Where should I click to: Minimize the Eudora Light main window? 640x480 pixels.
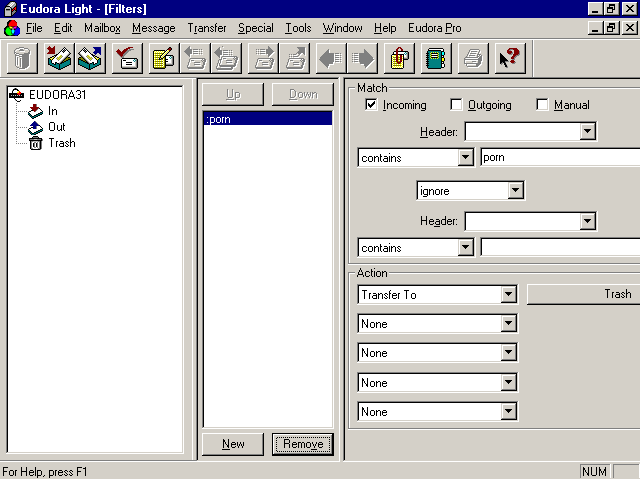[x=595, y=9]
